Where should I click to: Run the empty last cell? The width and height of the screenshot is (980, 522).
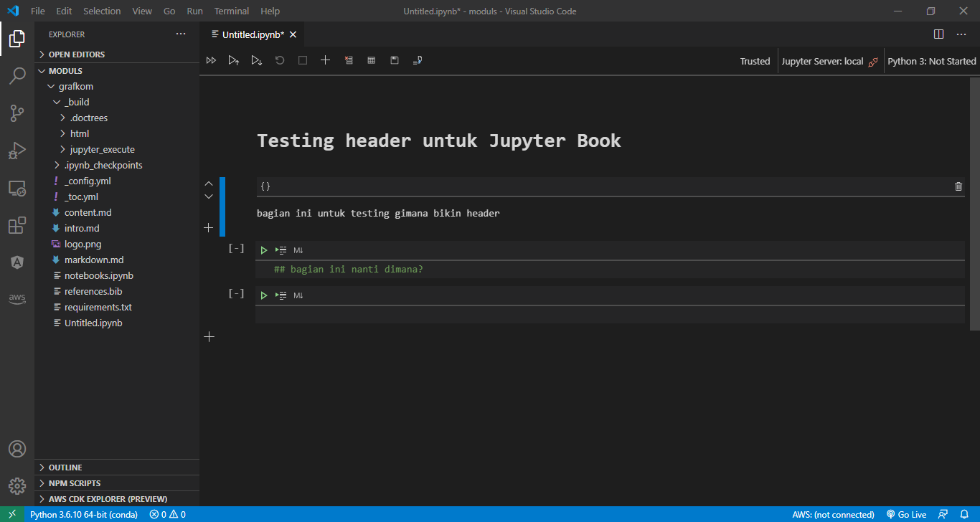(264, 295)
